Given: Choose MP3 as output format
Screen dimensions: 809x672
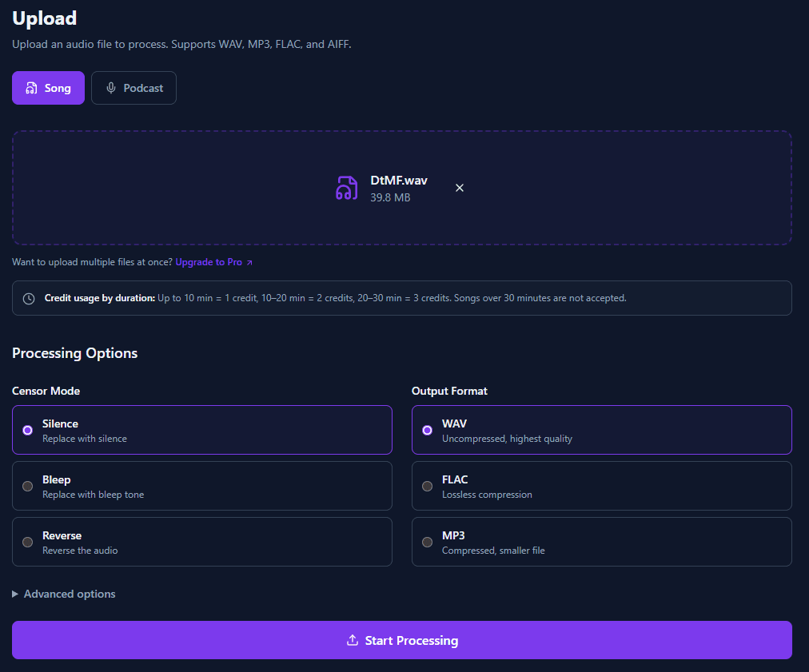Looking at the screenshot, I should (601, 541).
